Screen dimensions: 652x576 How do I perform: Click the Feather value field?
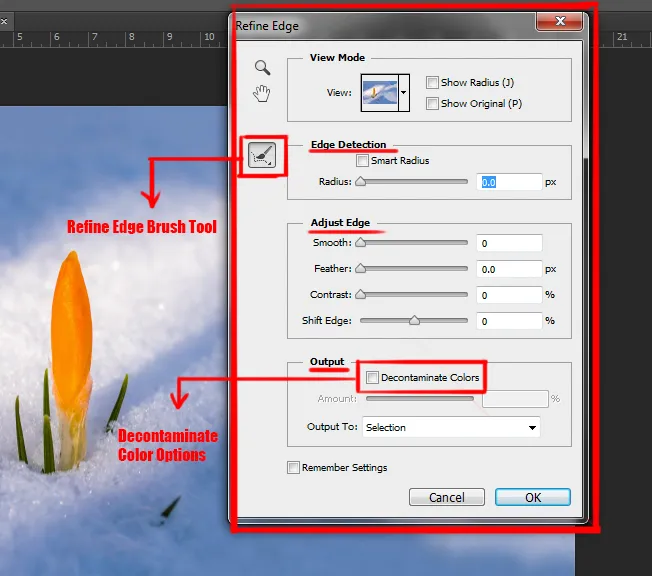tap(509, 269)
